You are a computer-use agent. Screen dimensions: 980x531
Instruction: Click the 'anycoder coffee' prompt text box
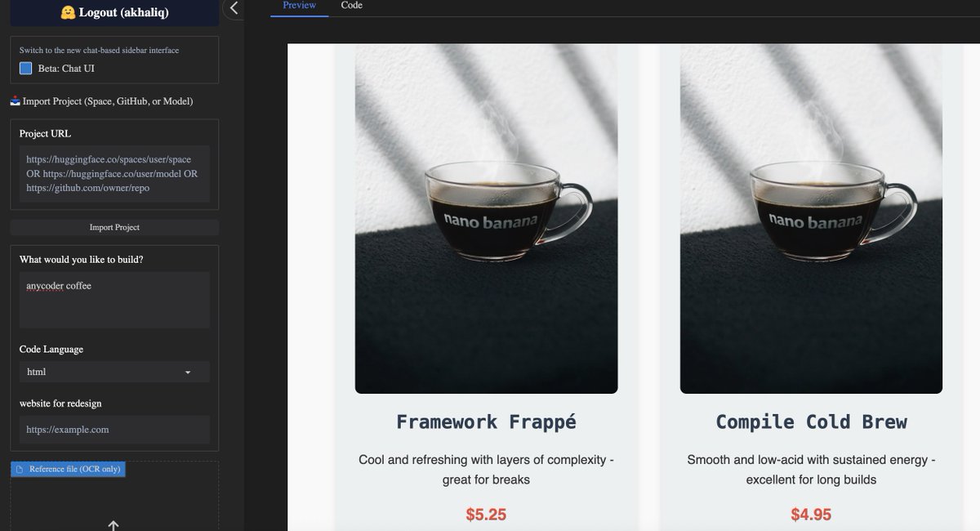(x=114, y=300)
